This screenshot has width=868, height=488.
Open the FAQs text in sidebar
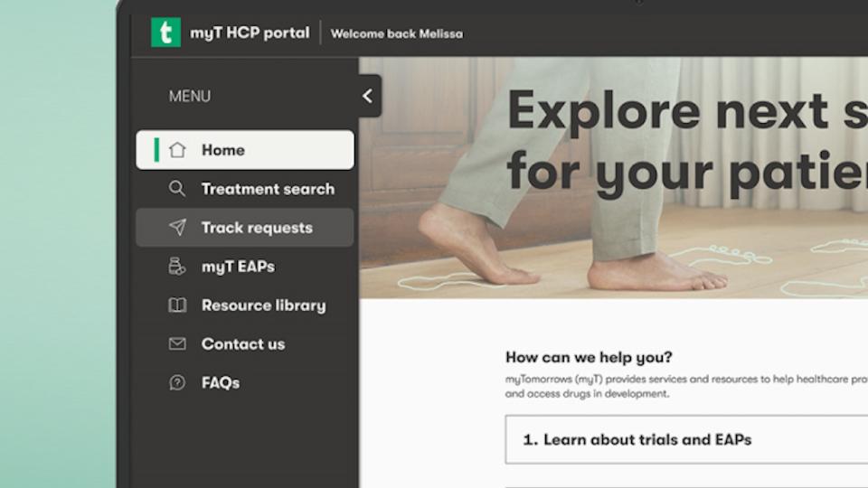coord(221,383)
